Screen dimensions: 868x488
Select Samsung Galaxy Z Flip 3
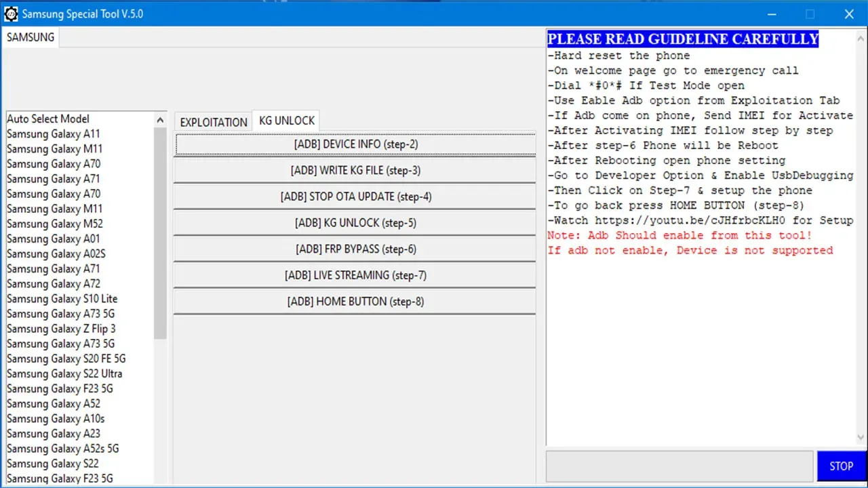click(x=61, y=329)
